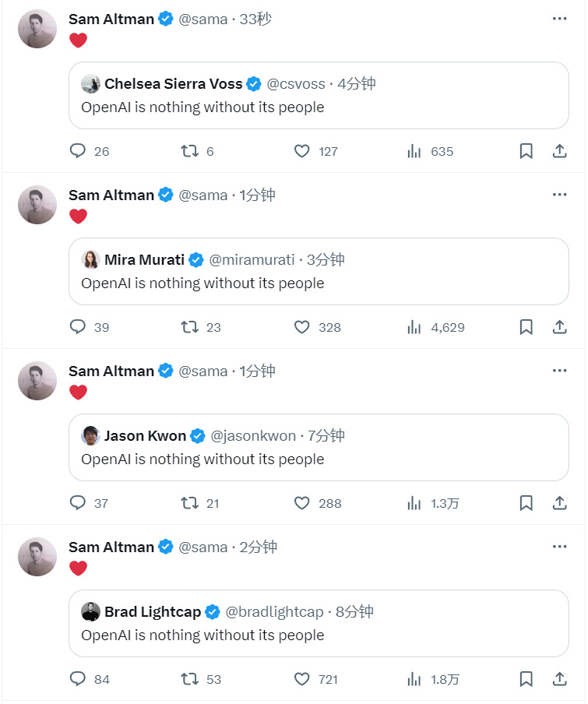Open the @sama handle on first tweet
Image resolution: width=588 pixels, height=704 pixels.
203,19
